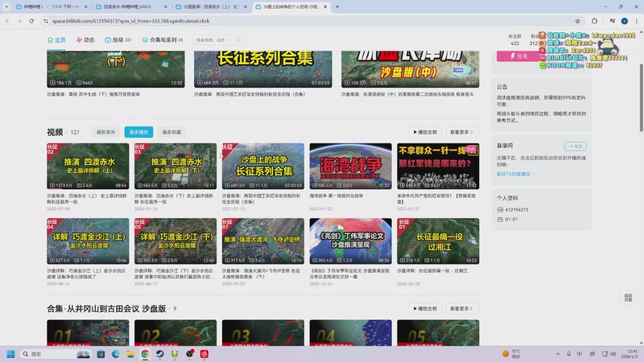Open 推演 四渡赤水 (上) video thumbnail
This screenshot has height=362, width=644.
[x=88, y=166]
